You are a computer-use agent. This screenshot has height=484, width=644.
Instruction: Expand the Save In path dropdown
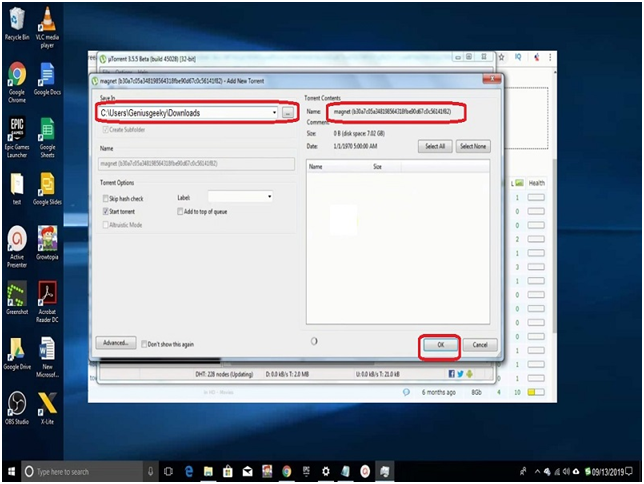[x=274, y=113]
